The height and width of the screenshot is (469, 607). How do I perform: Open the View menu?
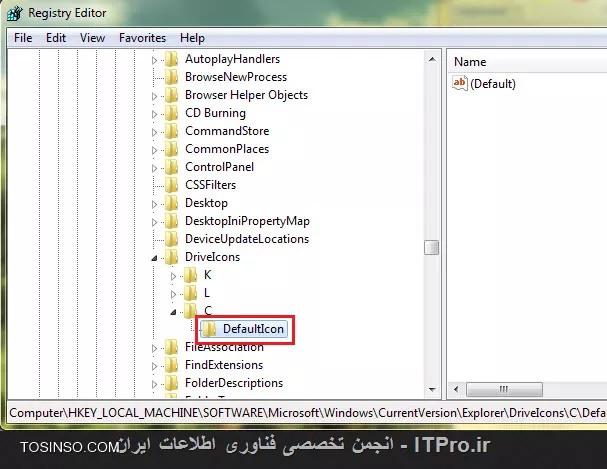click(x=92, y=38)
